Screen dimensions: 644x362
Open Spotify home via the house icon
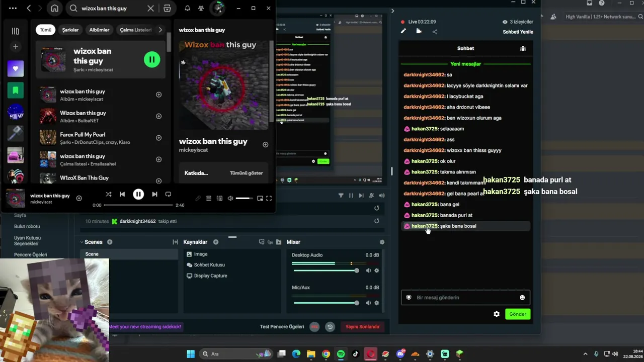pyautogui.click(x=55, y=8)
